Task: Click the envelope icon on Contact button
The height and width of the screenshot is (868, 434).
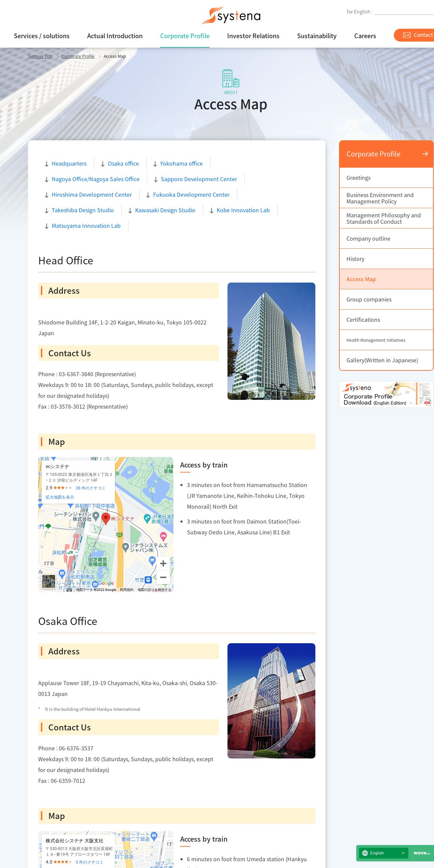Action: 407,35
